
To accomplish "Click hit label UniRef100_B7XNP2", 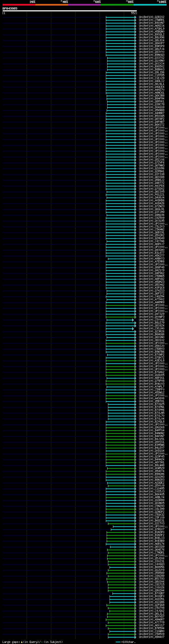I will pos(152,355).
